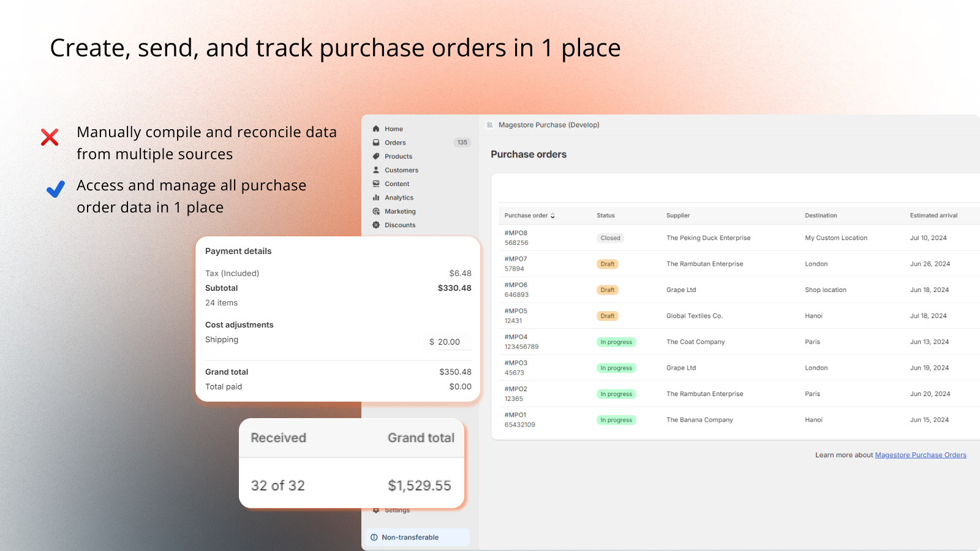Screen dimensions: 980x551
Task: Click the Products tag icon
Action: [x=376, y=156]
